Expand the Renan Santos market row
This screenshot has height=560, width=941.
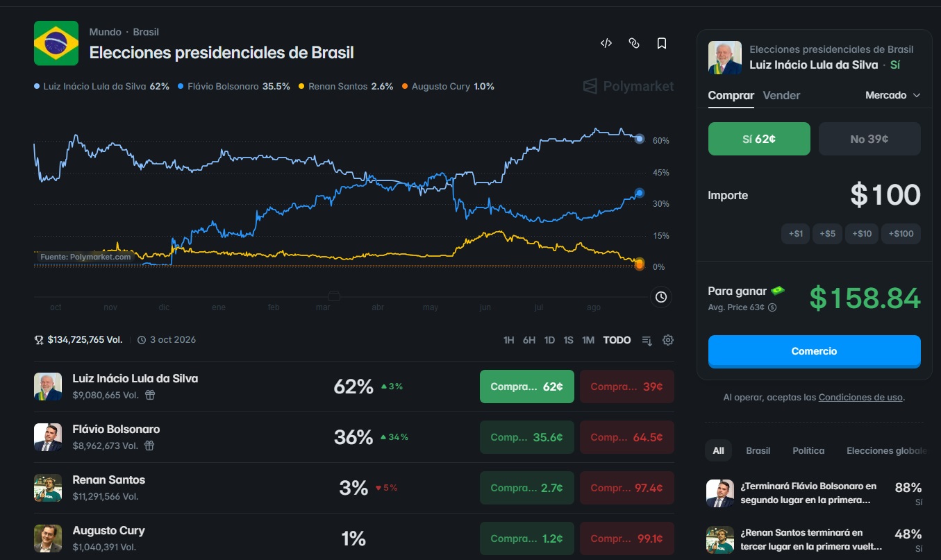(353, 488)
